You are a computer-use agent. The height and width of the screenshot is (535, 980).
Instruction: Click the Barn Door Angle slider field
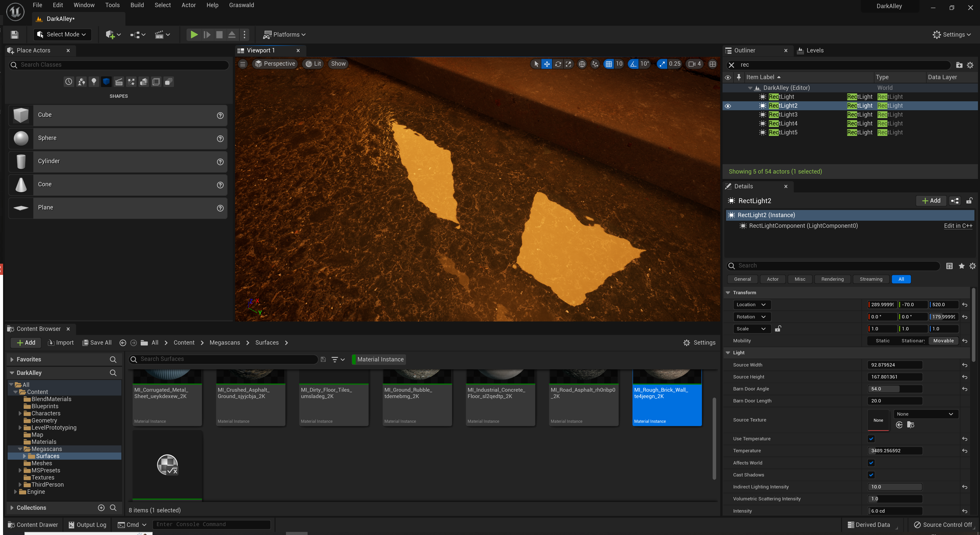click(x=895, y=389)
